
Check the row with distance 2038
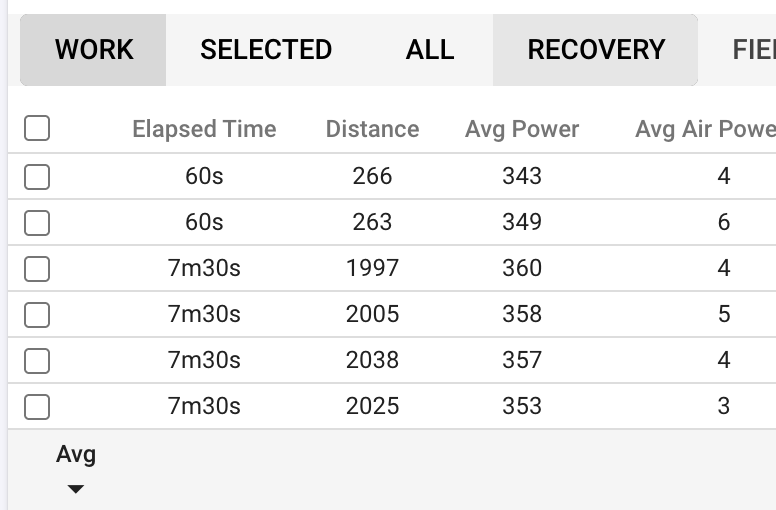pos(37,360)
